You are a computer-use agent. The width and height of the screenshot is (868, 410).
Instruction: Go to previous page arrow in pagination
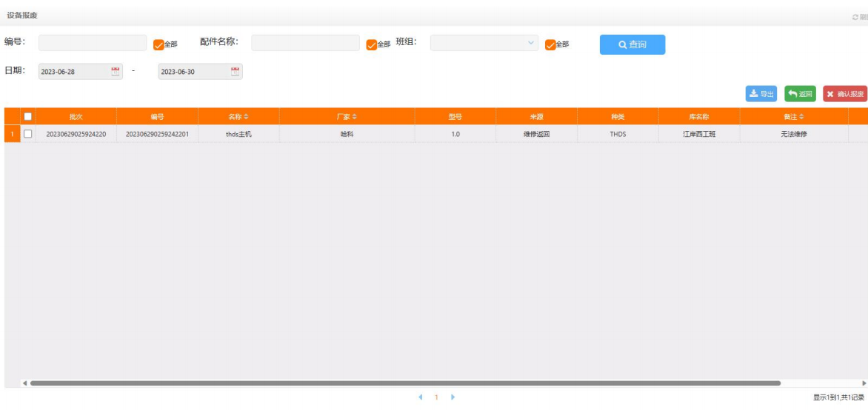pyautogui.click(x=421, y=397)
